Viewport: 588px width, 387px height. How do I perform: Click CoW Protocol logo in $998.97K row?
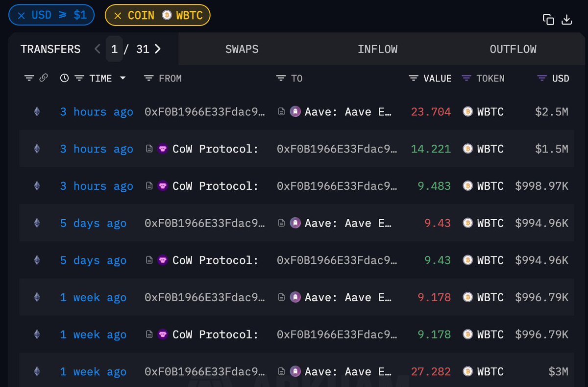coord(163,186)
